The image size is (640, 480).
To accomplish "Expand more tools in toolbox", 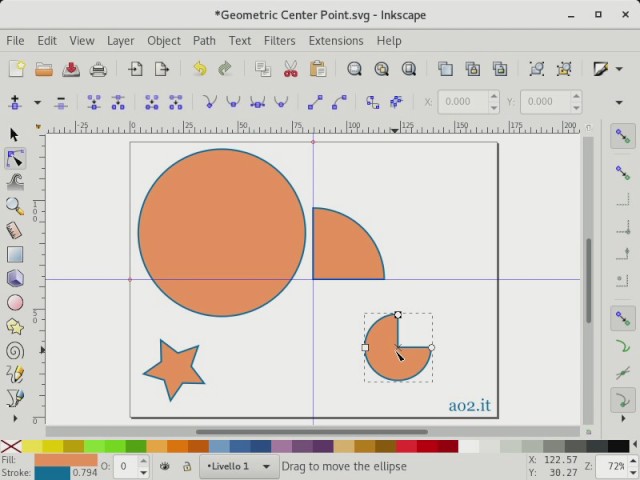I will click(15, 418).
